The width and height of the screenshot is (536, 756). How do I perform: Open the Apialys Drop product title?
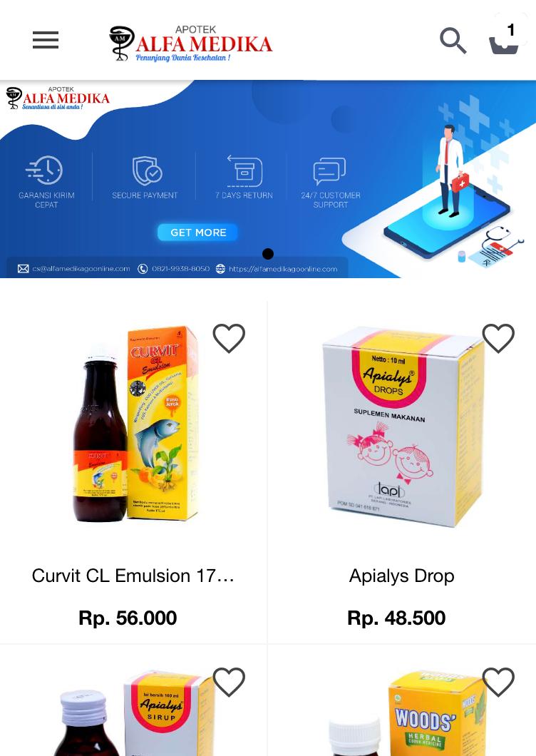click(401, 576)
